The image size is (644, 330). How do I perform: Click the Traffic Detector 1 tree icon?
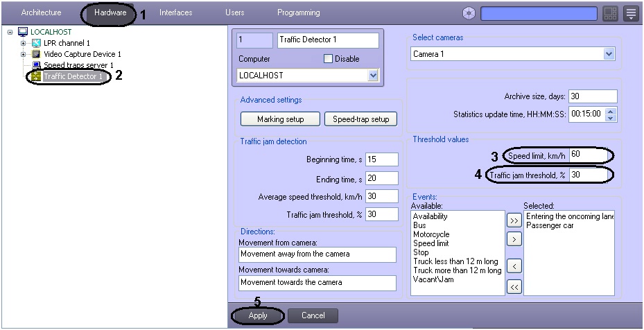point(36,76)
